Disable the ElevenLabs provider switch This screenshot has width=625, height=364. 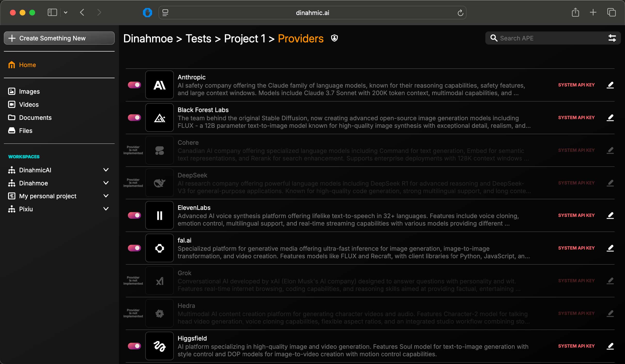point(134,215)
